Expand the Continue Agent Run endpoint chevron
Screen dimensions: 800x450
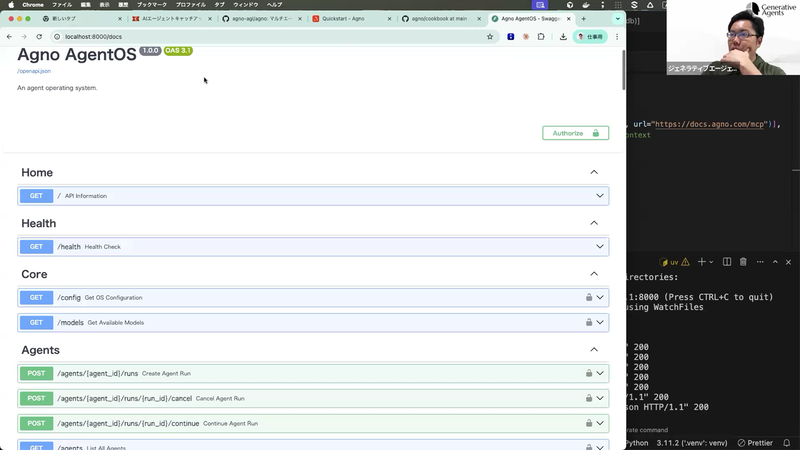(x=600, y=423)
